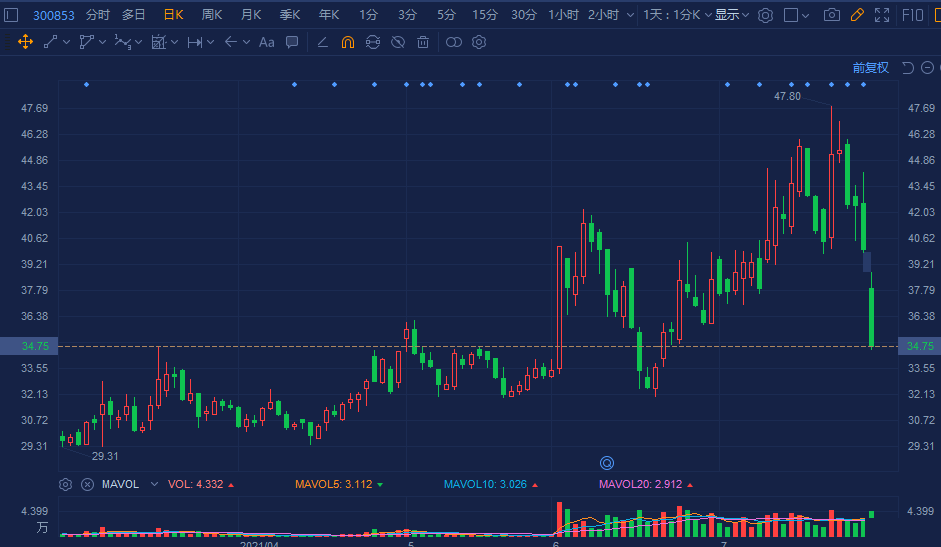Take a chart screenshot with camera icon

(x=832, y=15)
